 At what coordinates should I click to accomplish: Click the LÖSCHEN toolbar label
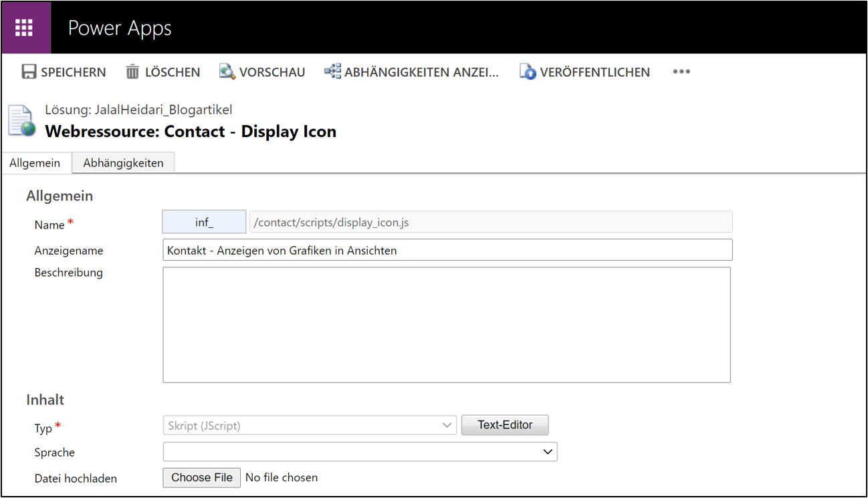[173, 72]
